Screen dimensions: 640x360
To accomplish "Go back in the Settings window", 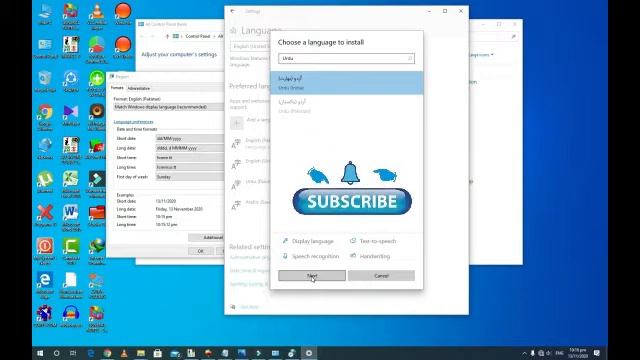I will click(233, 11).
